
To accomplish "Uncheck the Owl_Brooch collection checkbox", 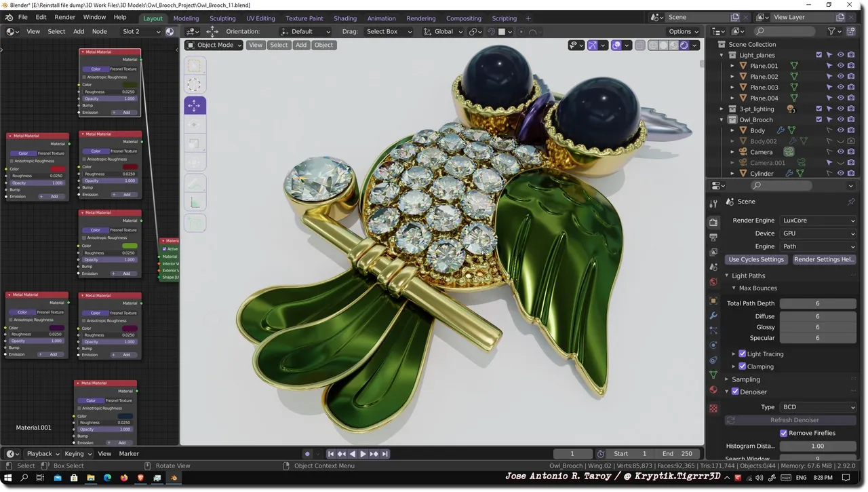I will click(818, 119).
